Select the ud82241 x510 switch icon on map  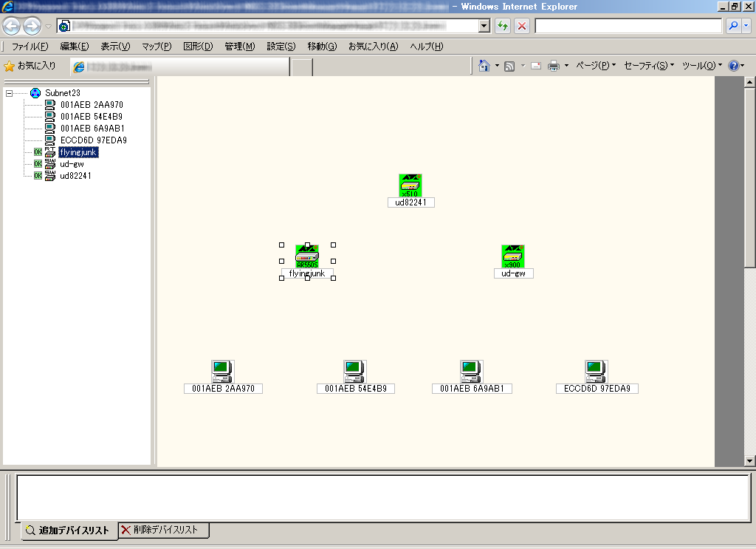click(x=410, y=185)
